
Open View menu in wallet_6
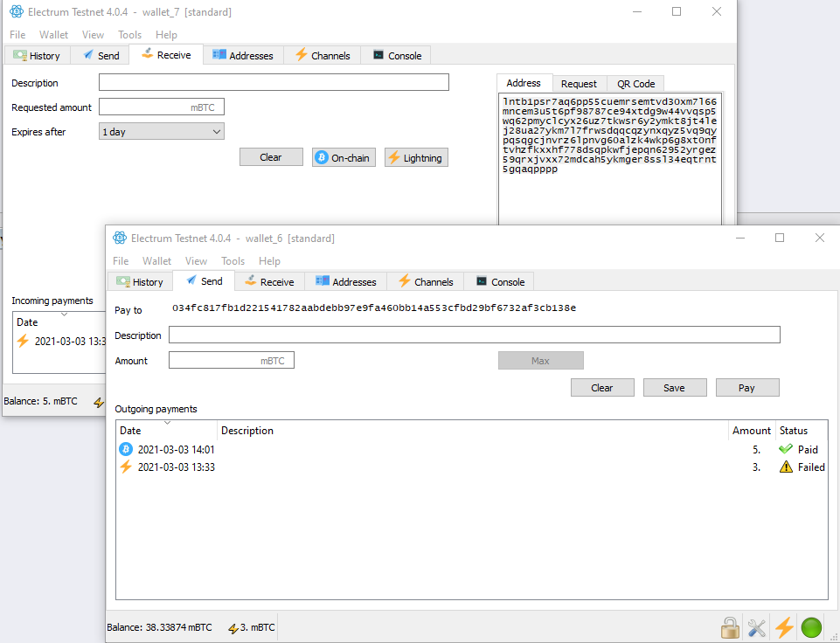[196, 260]
